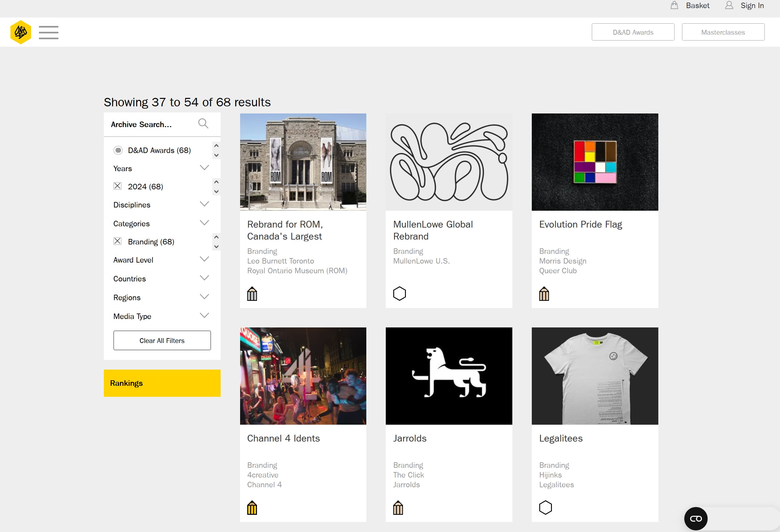Uncheck the Branding category filter
The height and width of the screenshot is (532, 780).
(x=117, y=241)
